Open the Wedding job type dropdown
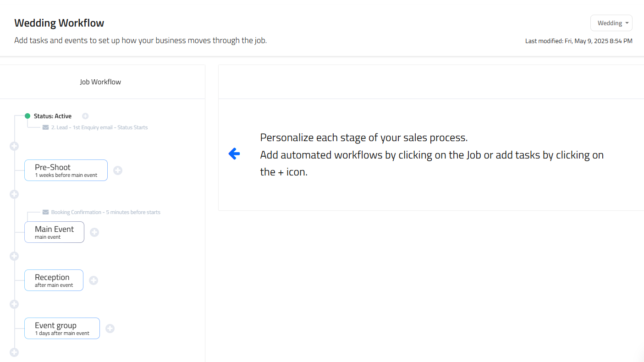644x362 pixels. click(611, 23)
